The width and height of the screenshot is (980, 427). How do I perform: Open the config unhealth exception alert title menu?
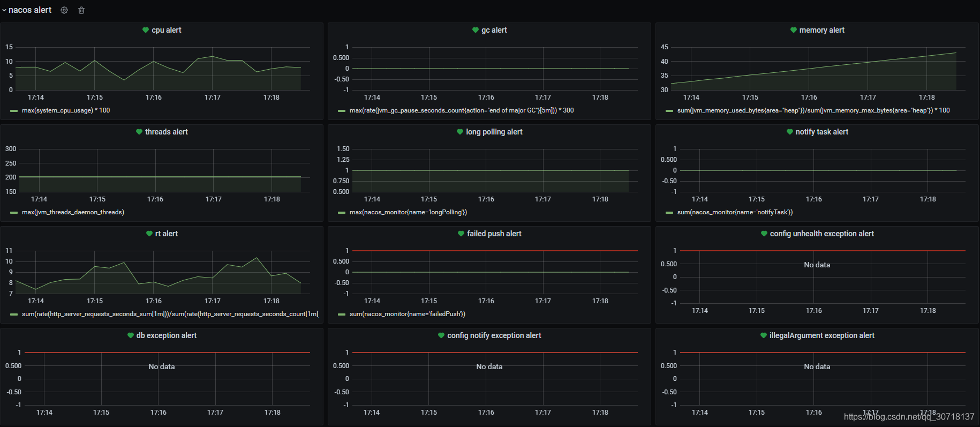[x=822, y=234]
